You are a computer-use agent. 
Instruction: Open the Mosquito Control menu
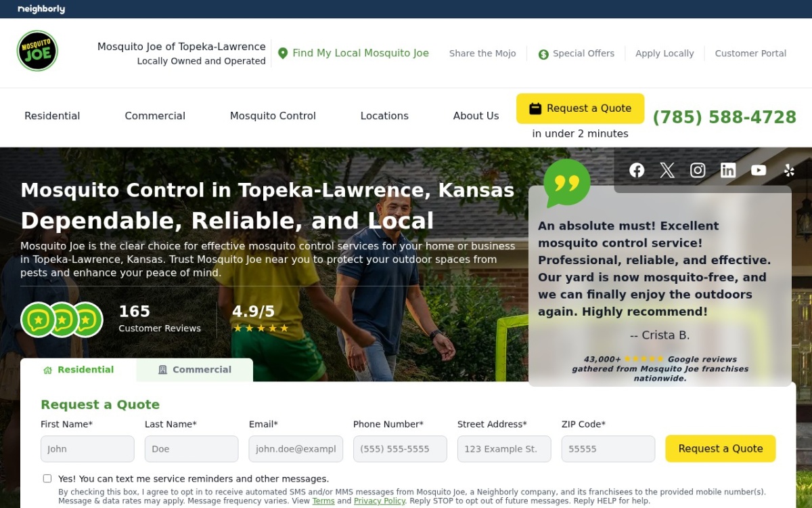pyautogui.click(x=273, y=116)
